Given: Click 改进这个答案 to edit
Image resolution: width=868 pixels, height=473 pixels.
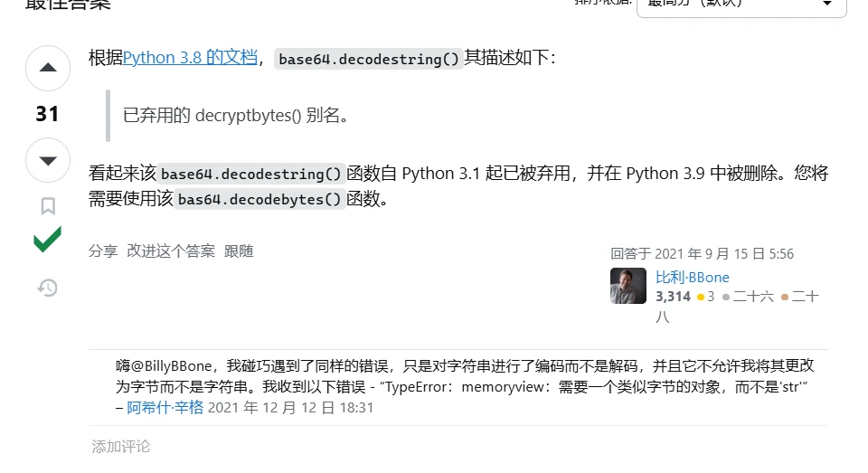Looking at the screenshot, I should [x=171, y=251].
